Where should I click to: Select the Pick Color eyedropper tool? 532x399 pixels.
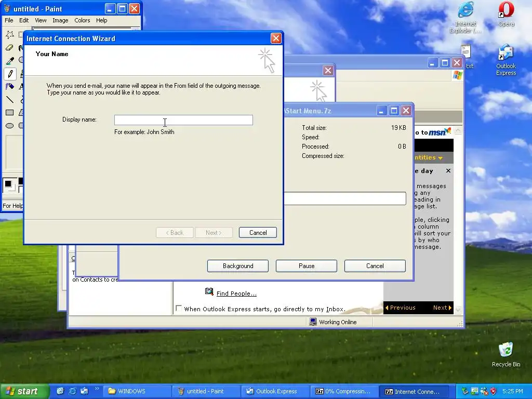pos(9,60)
